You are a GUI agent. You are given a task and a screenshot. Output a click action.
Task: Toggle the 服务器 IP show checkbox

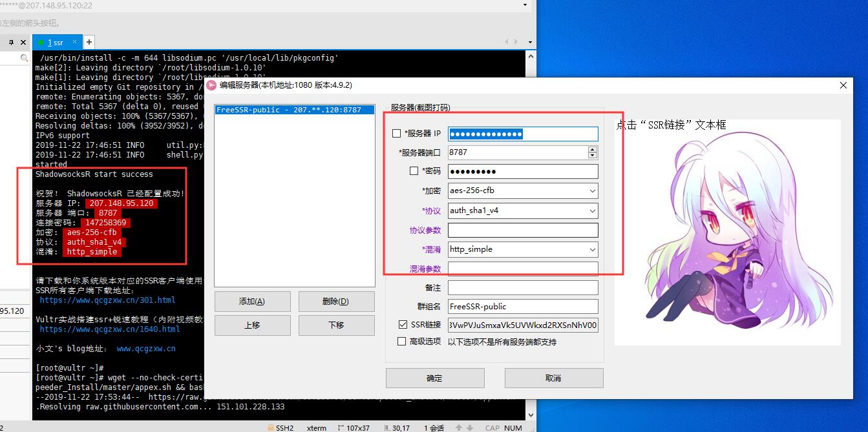coord(397,134)
